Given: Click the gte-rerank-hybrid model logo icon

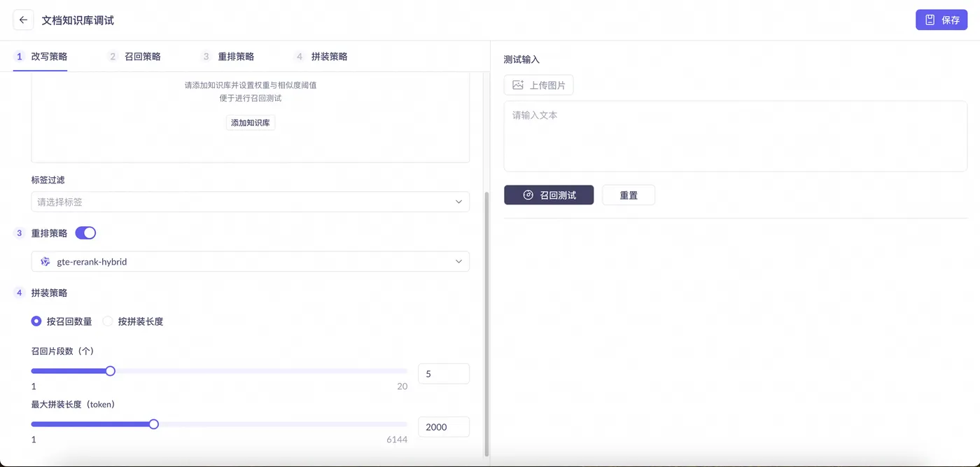Looking at the screenshot, I should [45, 262].
